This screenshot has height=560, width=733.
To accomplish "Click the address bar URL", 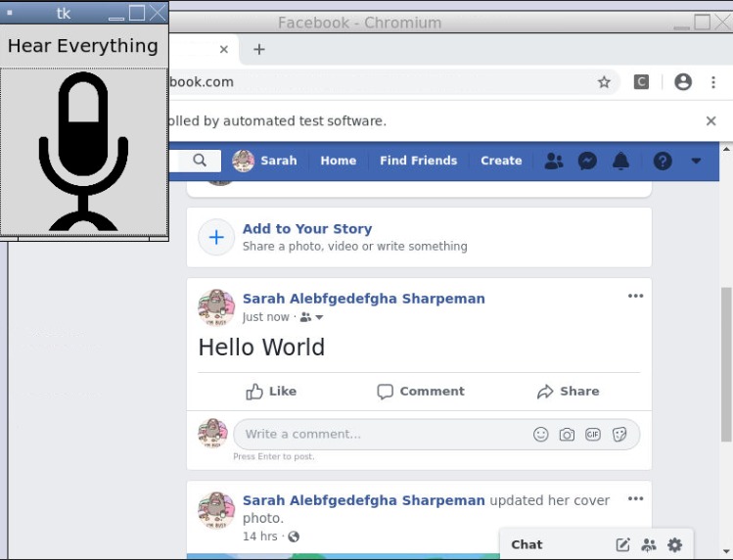I will [x=202, y=82].
